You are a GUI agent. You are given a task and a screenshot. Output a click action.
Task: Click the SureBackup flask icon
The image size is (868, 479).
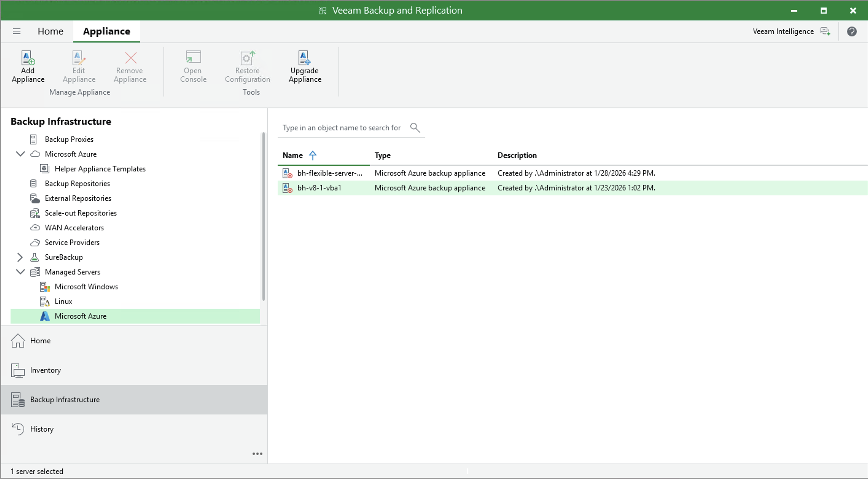tap(34, 257)
